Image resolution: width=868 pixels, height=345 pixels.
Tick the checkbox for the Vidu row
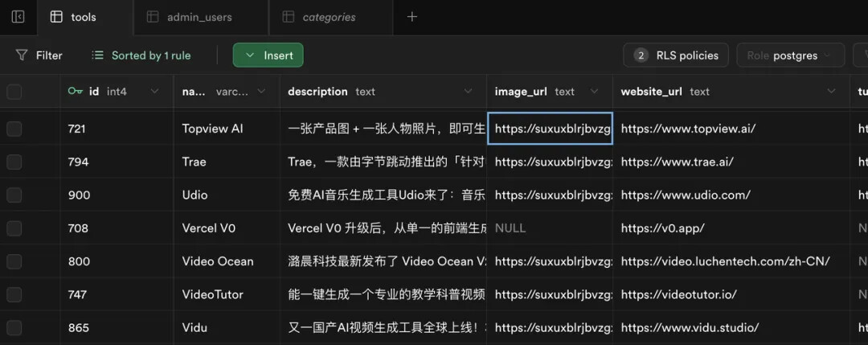(x=14, y=327)
